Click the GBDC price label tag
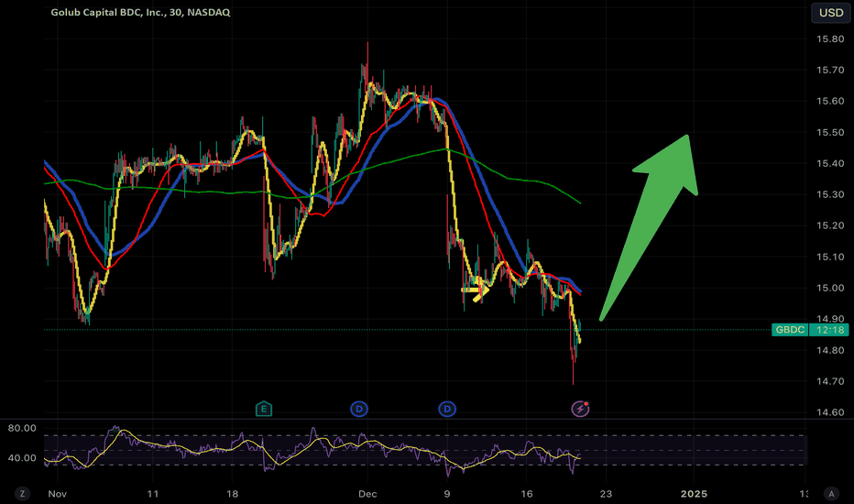854x504 pixels. (x=790, y=330)
